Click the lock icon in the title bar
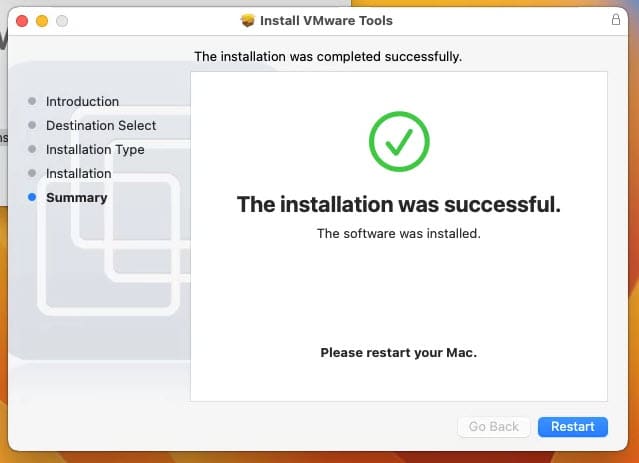 616,20
